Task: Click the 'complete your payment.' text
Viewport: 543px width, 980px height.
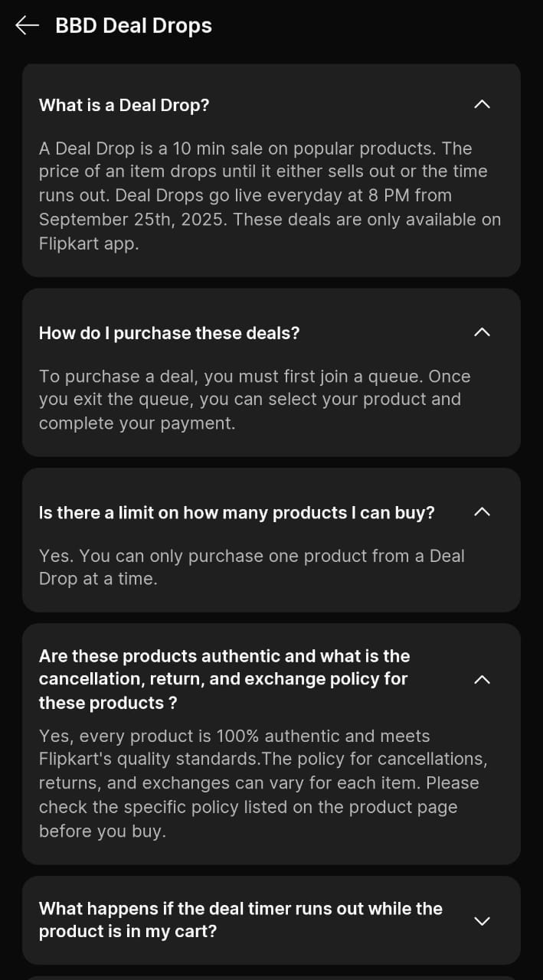Action: (137, 423)
